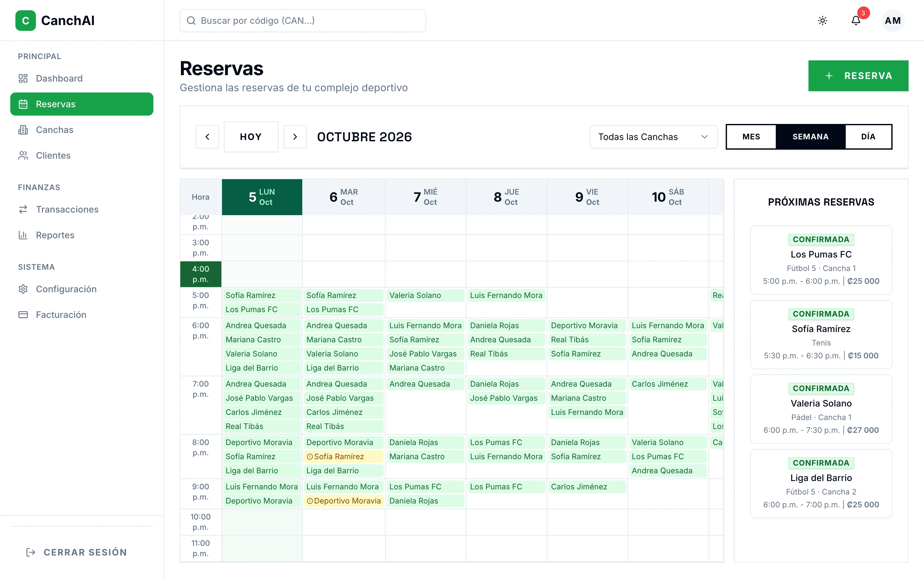The image size is (924, 578).
Task: Open pending Sofía Ramírez reservation on Tuesday 8:00
Action: click(344, 456)
